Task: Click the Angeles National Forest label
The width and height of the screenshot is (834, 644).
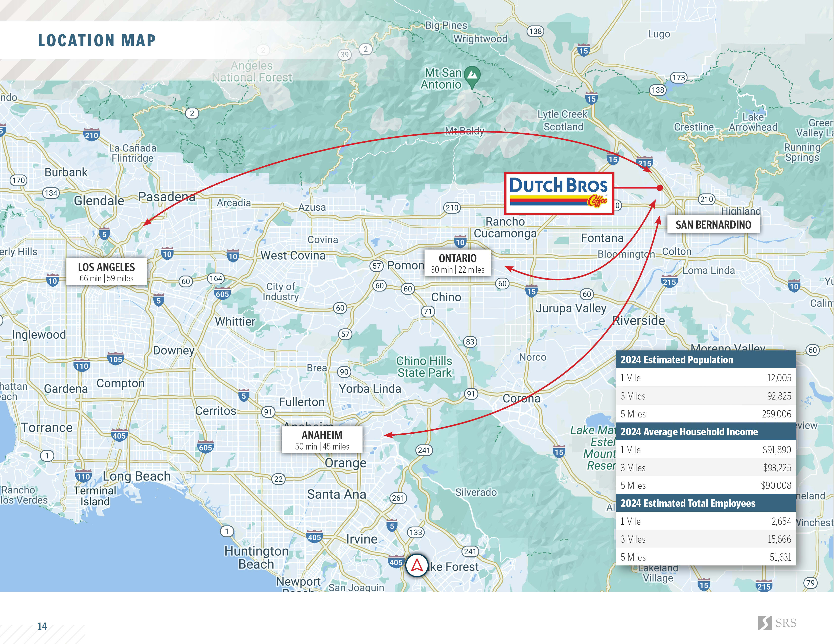Action: click(252, 71)
